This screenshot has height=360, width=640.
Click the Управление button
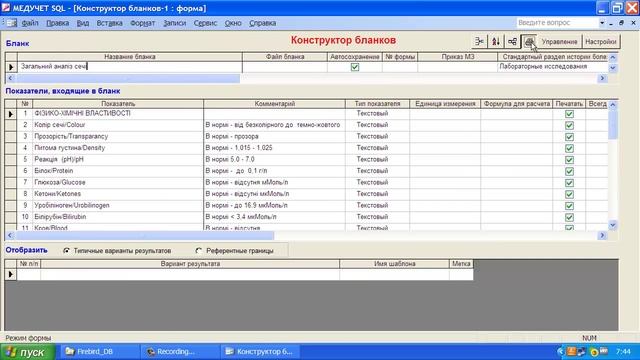[559, 42]
